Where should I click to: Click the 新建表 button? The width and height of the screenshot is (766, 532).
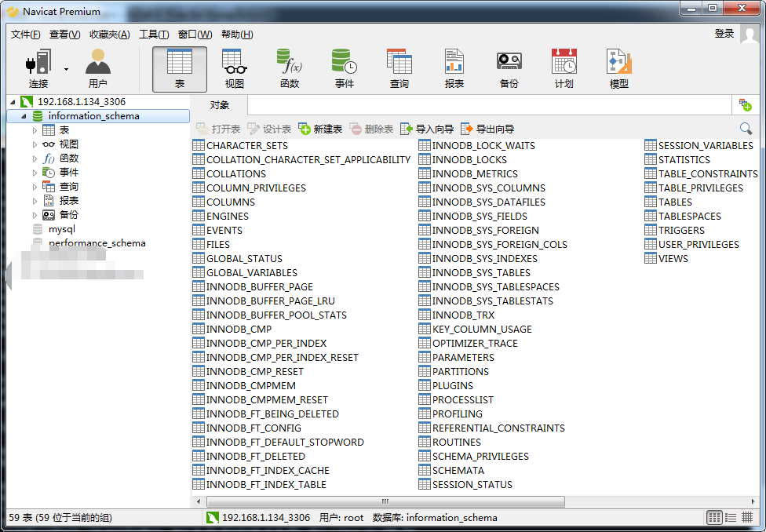pyautogui.click(x=320, y=129)
